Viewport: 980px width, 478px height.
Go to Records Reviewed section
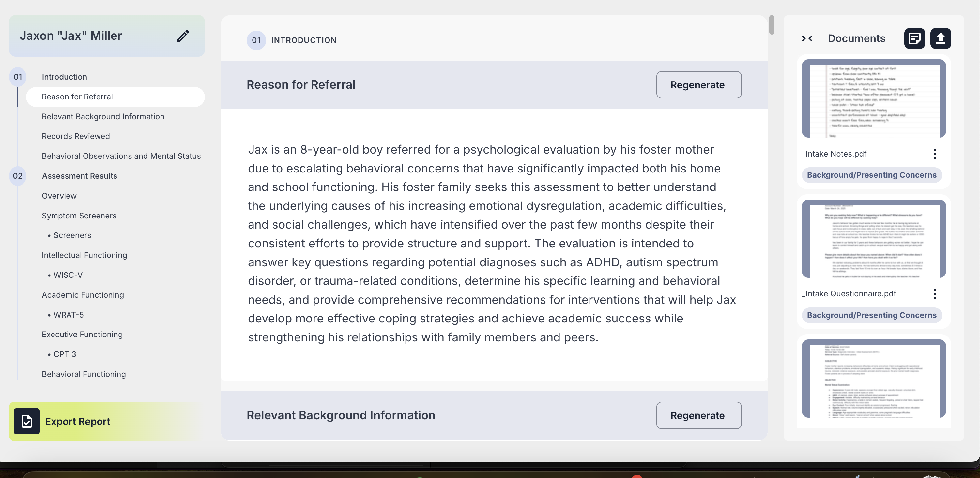tap(76, 136)
